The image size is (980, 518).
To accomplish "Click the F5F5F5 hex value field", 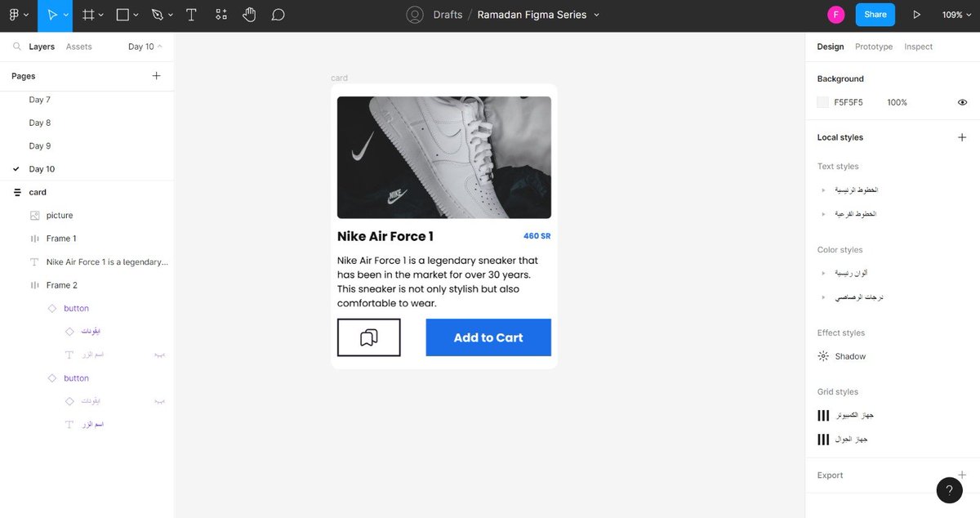I will 849,102.
